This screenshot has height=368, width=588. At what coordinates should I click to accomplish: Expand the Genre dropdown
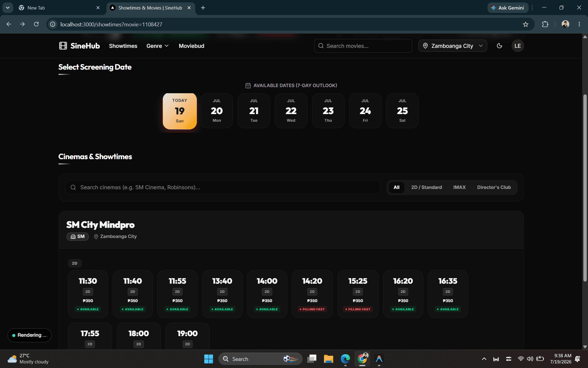pyautogui.click(x=157, y=46)
